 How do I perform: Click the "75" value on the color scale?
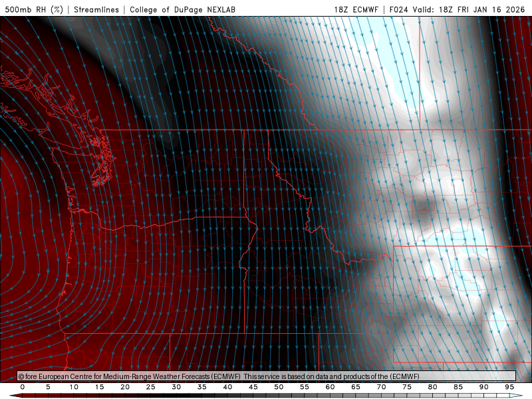[407, 387]
